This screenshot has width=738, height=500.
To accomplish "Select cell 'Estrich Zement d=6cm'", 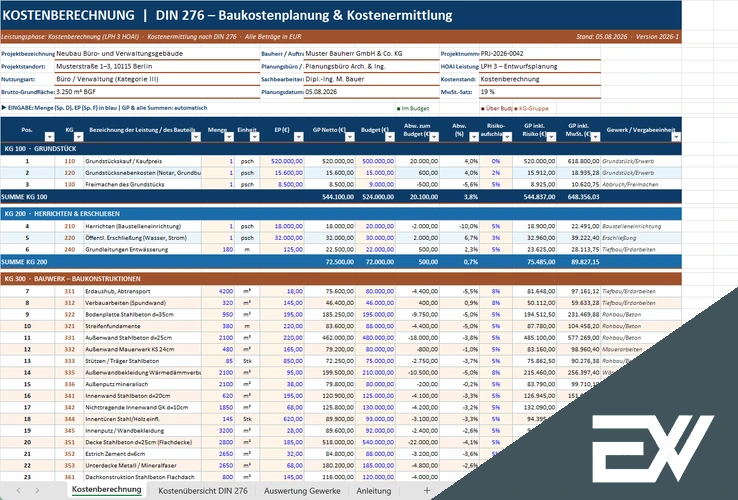I will (143, 454).
